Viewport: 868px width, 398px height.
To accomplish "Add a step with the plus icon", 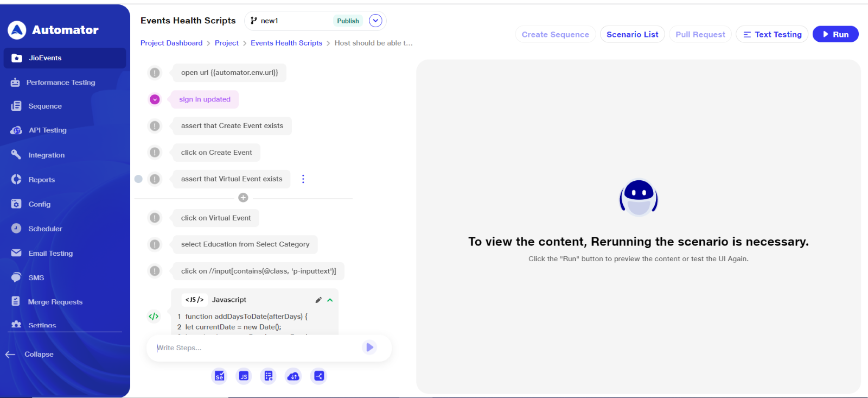I will (x=243, y=198).
